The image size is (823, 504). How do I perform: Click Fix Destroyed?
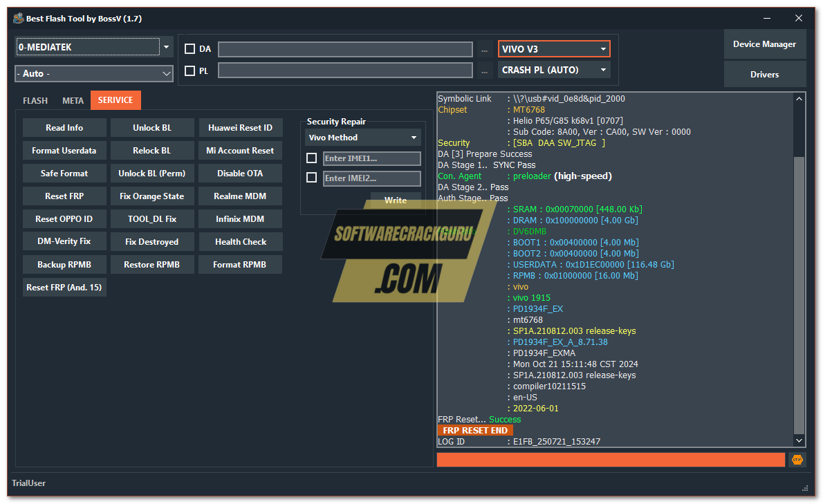click(x=151, y=242)
